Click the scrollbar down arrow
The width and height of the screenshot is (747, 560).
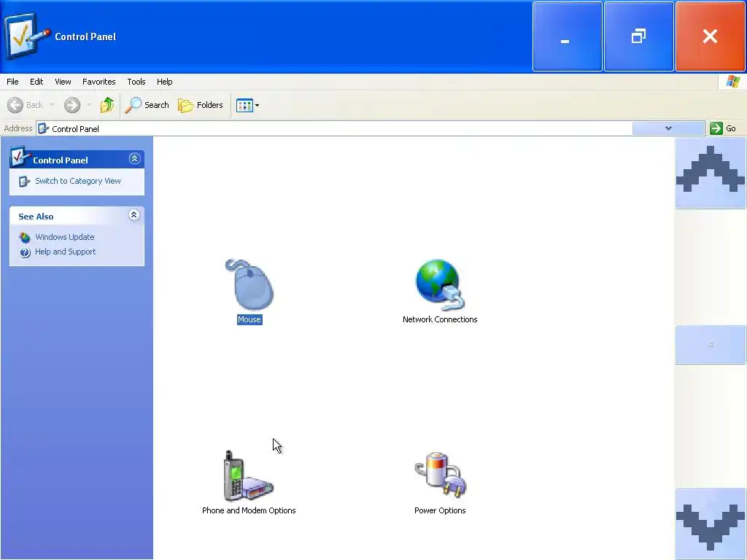coord(711,523)
